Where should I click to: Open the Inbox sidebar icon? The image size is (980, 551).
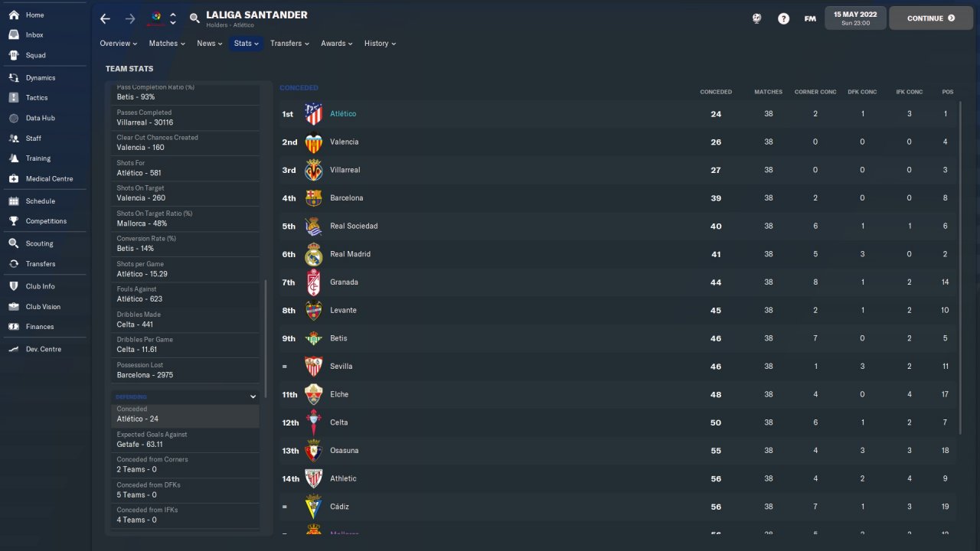[x=14, y=35]
